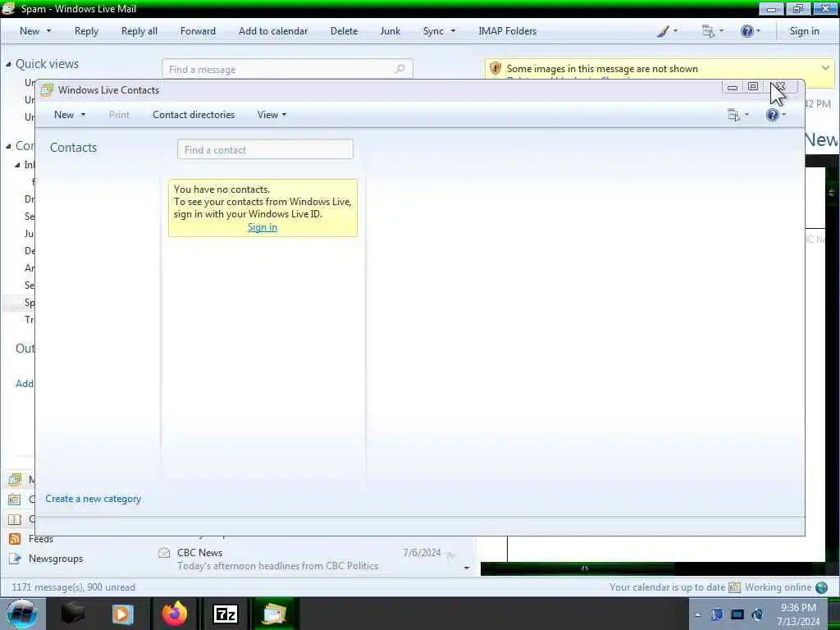840x630 pixels.
Task: Click Add to calendar in Mail toolbar
Action: [273, 31]
